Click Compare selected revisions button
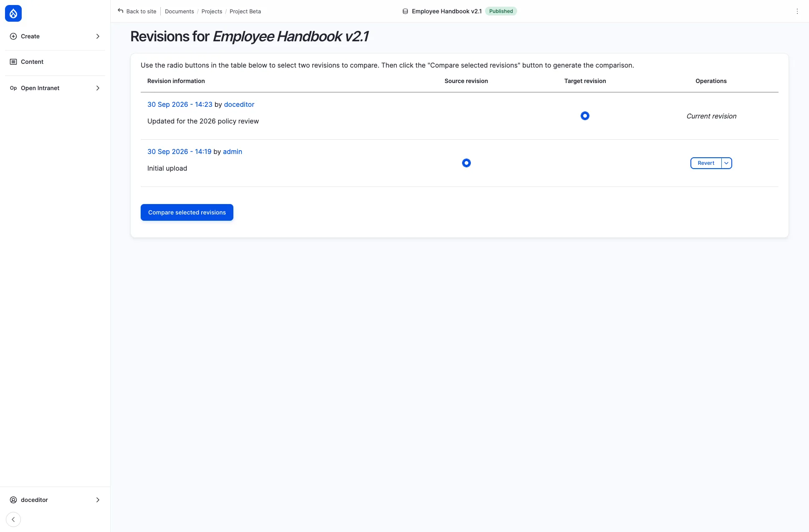Viewport: 809px width, 532px height. (187, 212)
